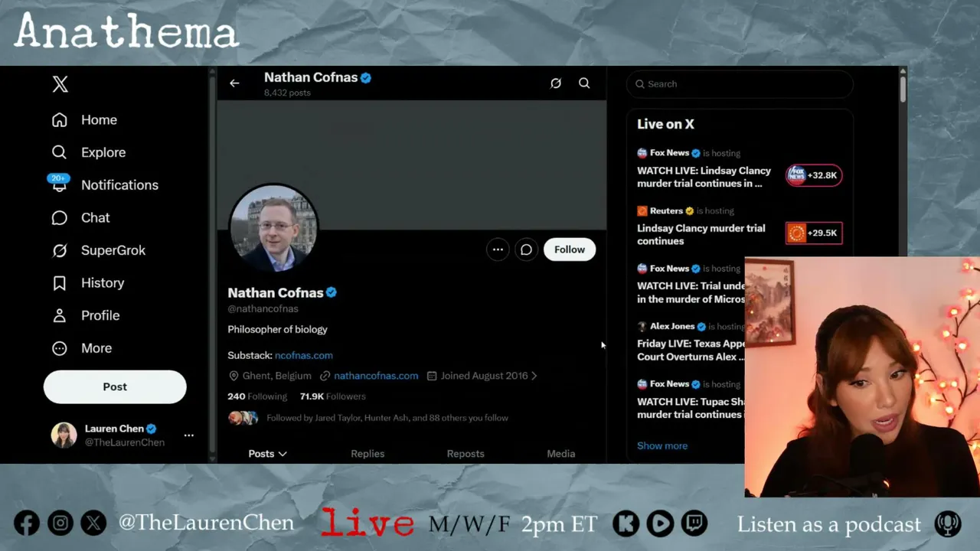Switch to the Reposts tab
Image resolution: width=980 pixels, height=551 pixels.
click(465, 454)
